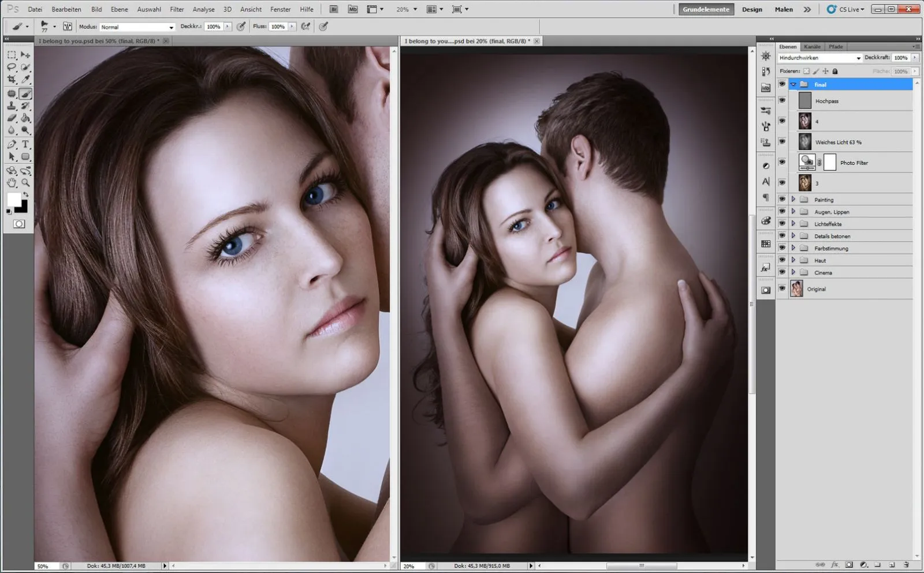Select the Pen tool
924x573 pixels.
pyautogui.click(x=12, y=144)
